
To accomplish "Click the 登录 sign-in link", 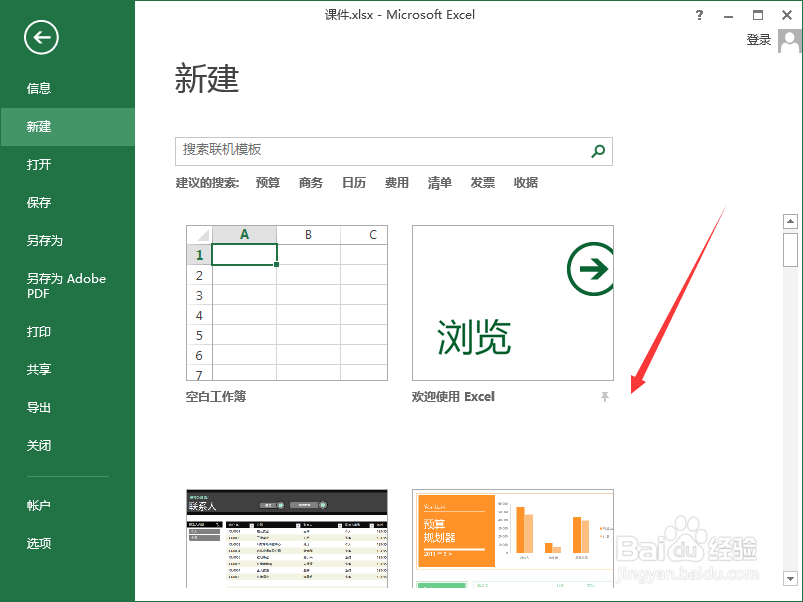I will pyautogui.click(x=758, y=40).
